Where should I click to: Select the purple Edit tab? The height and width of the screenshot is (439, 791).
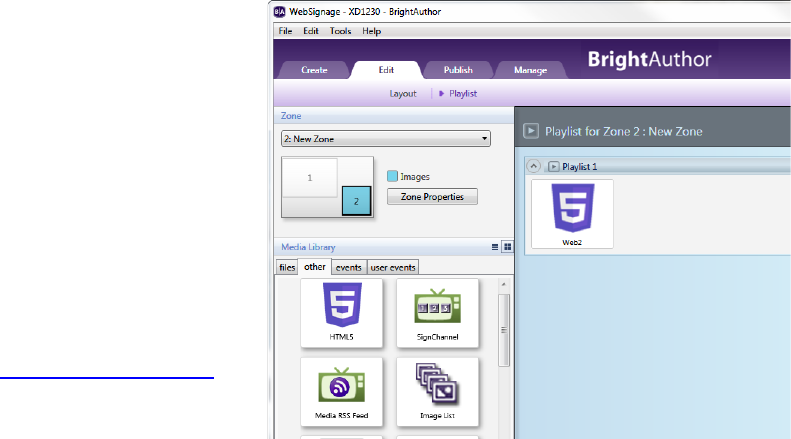click(x=386, y=70)
